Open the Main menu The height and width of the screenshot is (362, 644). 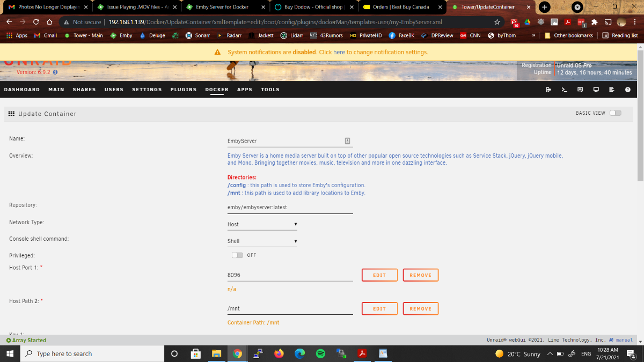[56, 90]
